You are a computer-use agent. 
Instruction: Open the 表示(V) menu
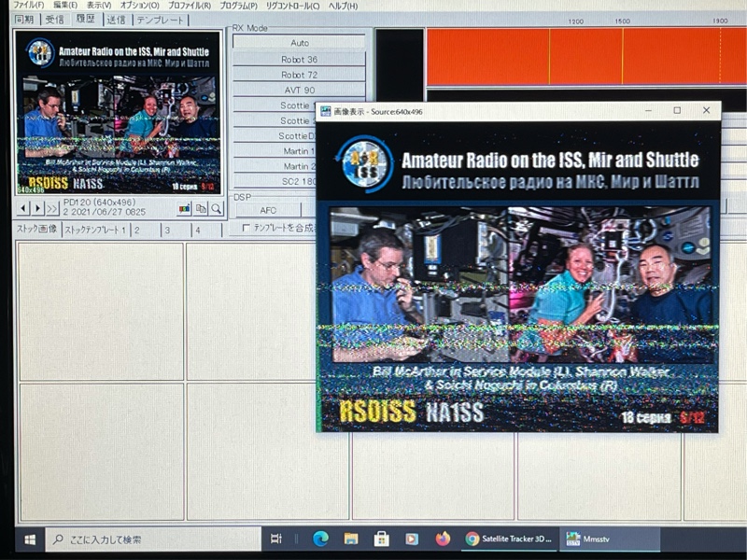coord(99,6)
